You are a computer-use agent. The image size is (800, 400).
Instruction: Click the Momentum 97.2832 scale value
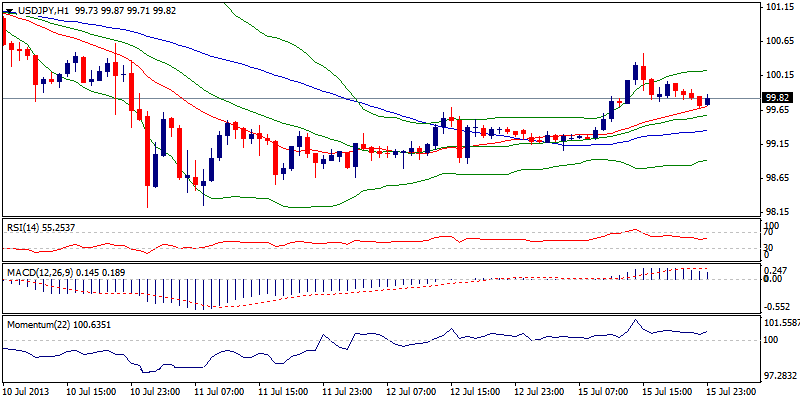click(x=780, y=376)
